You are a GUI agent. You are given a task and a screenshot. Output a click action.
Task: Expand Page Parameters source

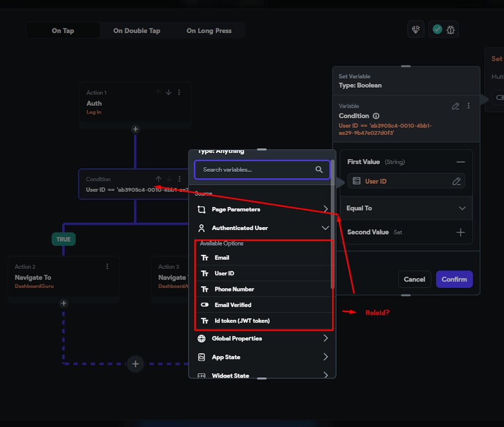[x=262, y=209]
